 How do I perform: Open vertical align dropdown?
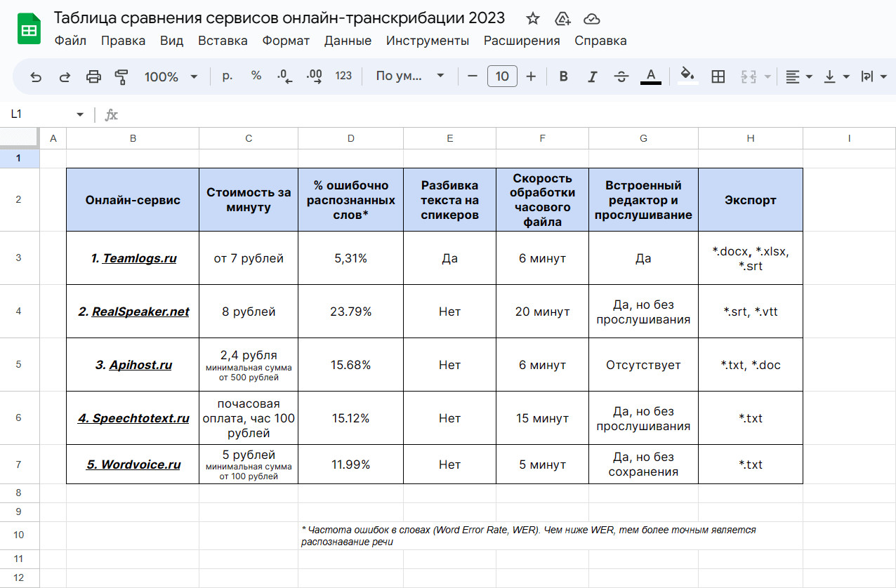coord(836,76)
